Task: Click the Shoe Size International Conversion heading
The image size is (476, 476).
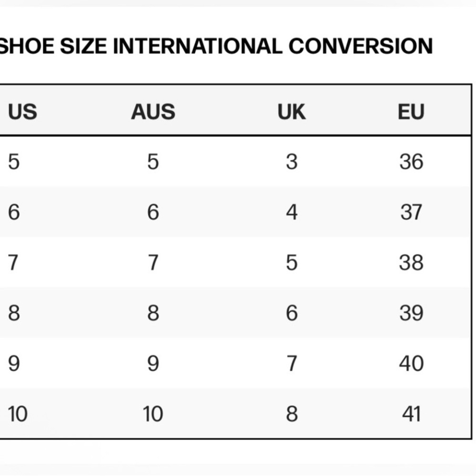Action: [x=216, y=46]
